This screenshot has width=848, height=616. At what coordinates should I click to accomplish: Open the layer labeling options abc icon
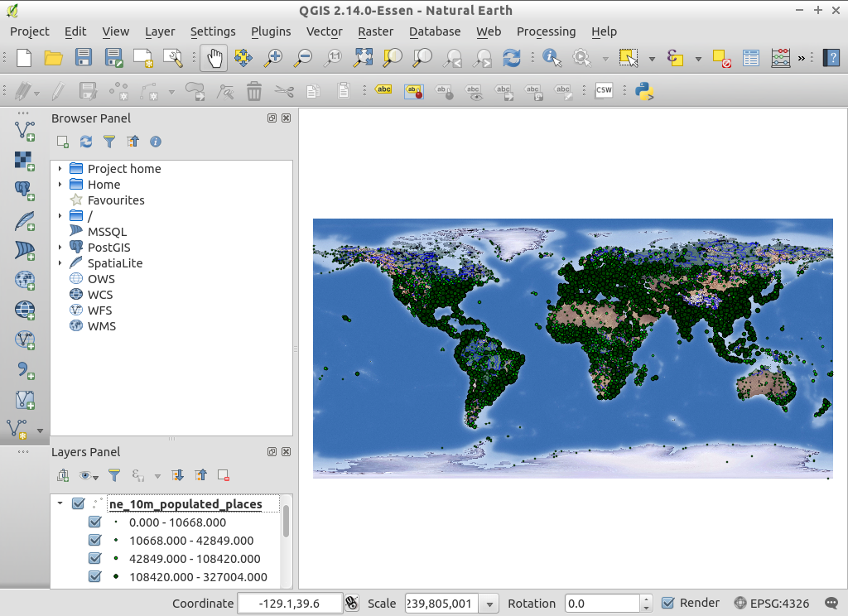point(383,89)
